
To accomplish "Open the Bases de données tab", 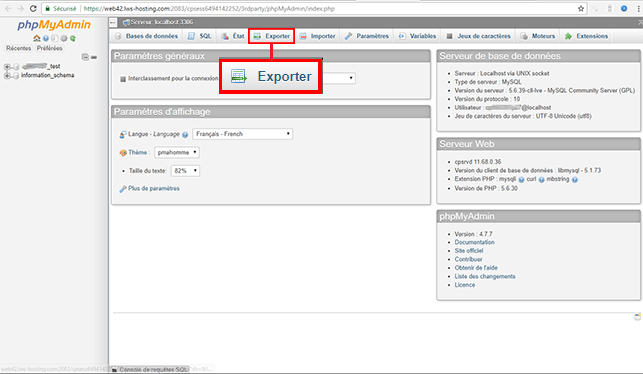I will (x=147, y=36).
